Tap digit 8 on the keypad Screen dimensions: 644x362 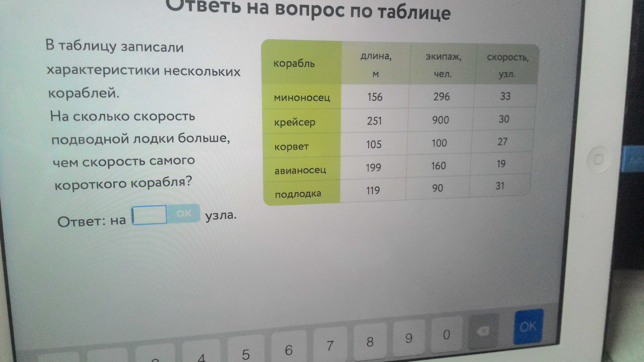[x=370, y=341]
